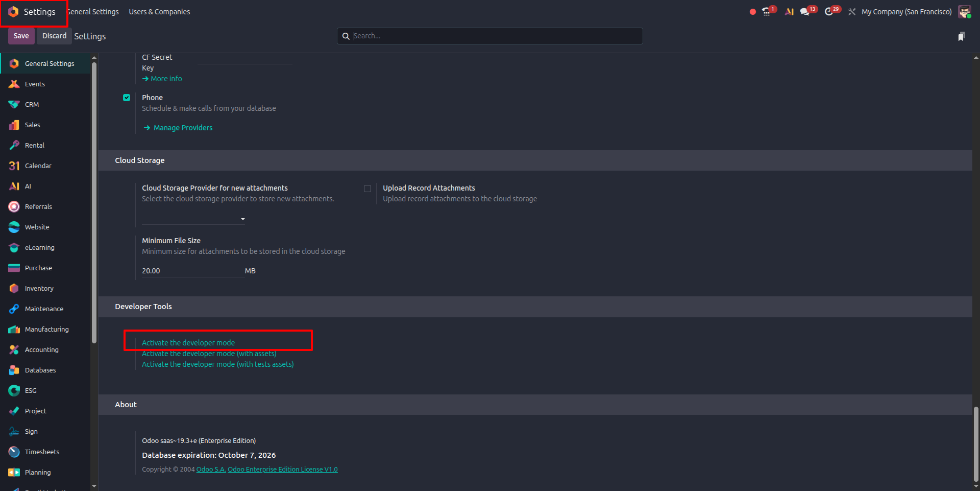Viewport: 980px width, 491px height.
Task: Open the Odoo S.A. link
Action: point(211,470)
